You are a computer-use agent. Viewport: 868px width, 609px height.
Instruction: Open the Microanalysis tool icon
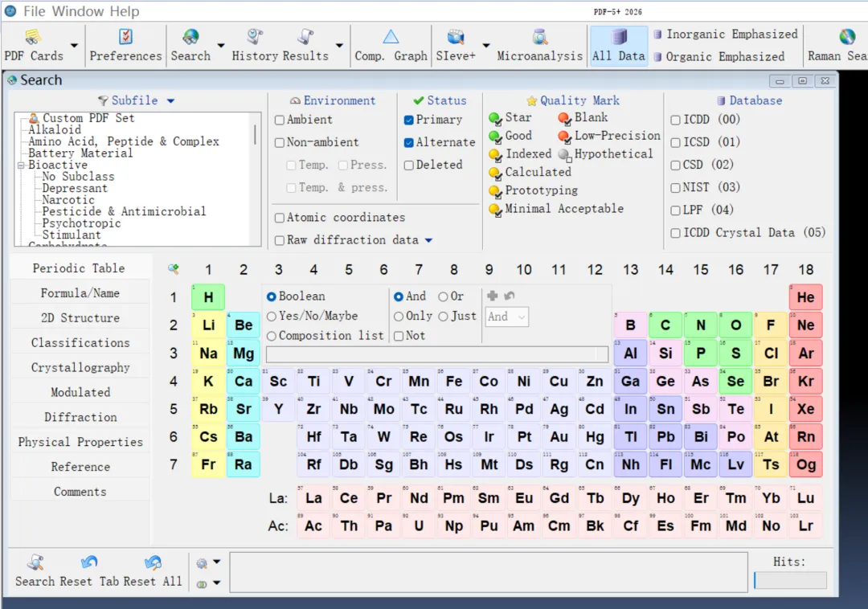coord(540,37)
